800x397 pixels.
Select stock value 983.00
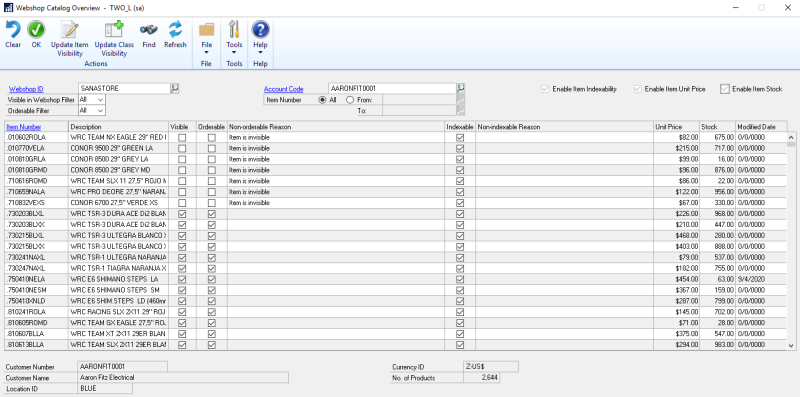[717, 345]
